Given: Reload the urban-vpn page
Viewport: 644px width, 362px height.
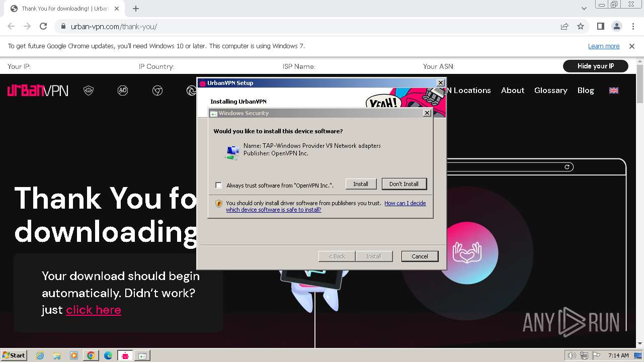Looking at the screenshot, I should point(43,27).
